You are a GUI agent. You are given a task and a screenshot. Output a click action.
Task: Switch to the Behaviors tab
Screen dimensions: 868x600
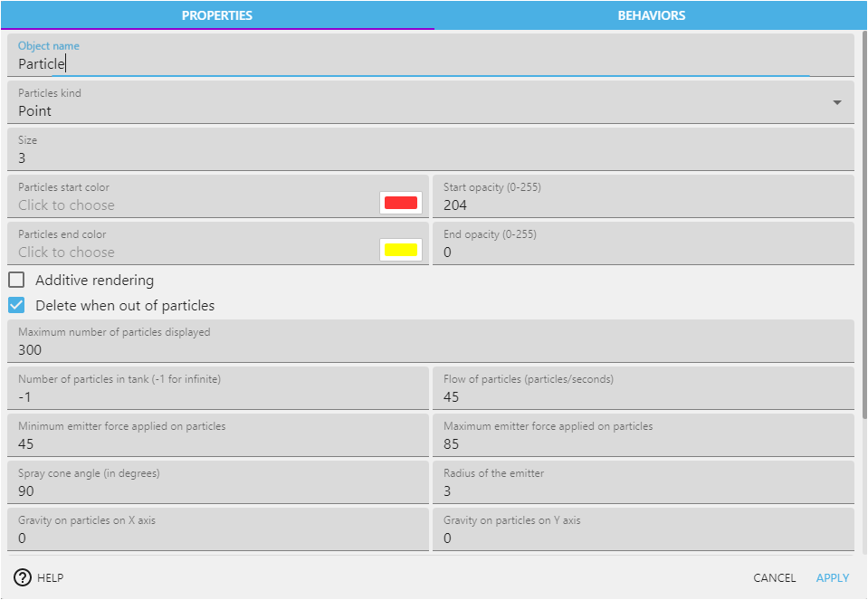651,15
